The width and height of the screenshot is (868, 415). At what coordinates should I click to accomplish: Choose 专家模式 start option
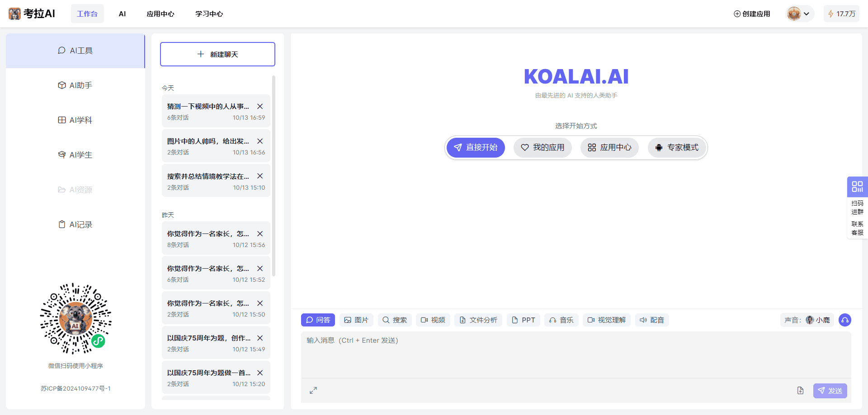click(x=677, y=148)
